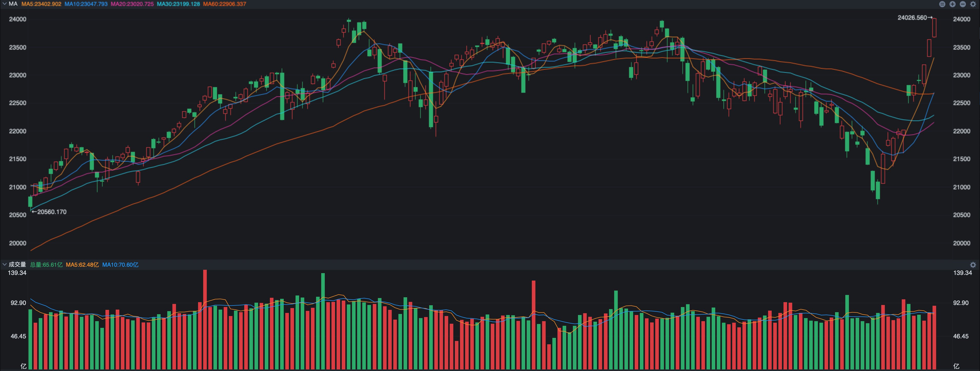Select the volume 总量:65.61亿 label
Image resolution: width=980 pixels, height=371 pixels.
[46, 265]
